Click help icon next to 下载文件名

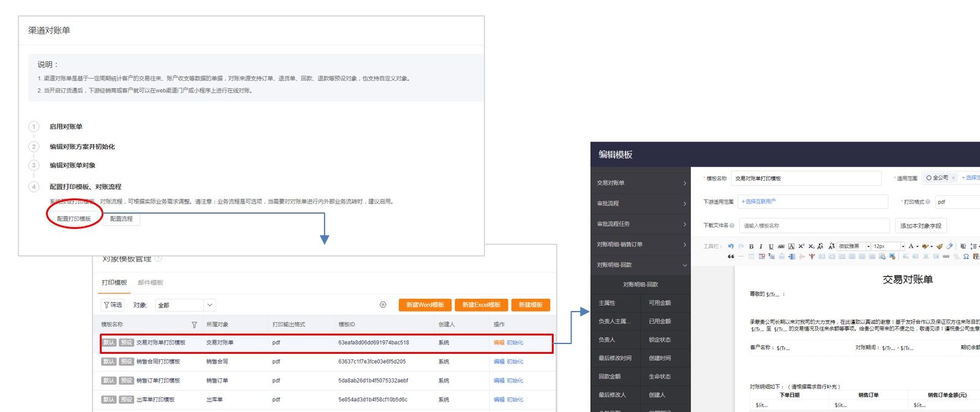pos(732,225)
